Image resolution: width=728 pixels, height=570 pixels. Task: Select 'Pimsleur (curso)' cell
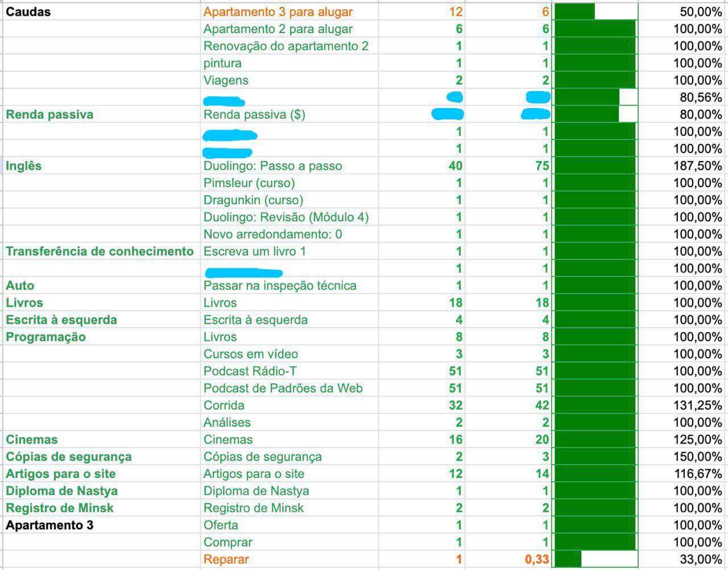coord(289,183)
